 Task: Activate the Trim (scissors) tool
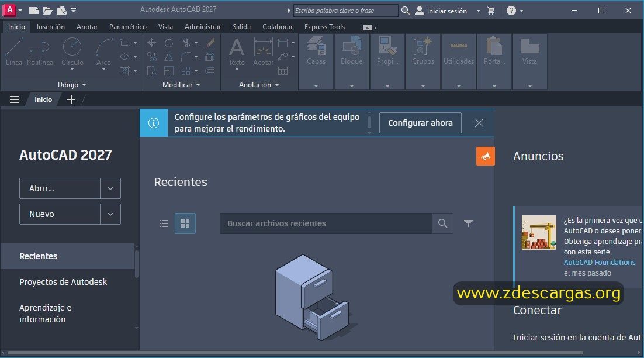[186, 43]
